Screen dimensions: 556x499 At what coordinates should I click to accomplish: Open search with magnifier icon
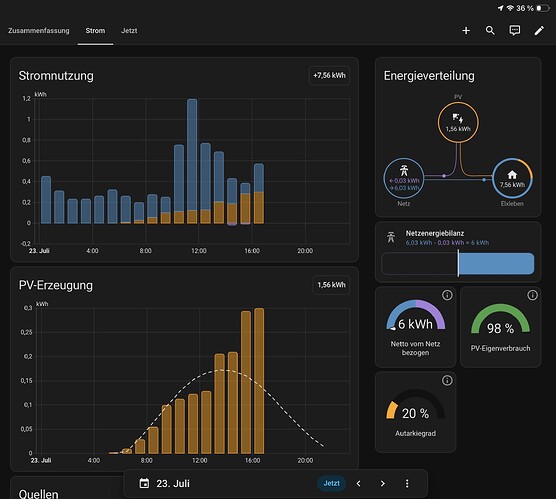click(x=490, y=31)
